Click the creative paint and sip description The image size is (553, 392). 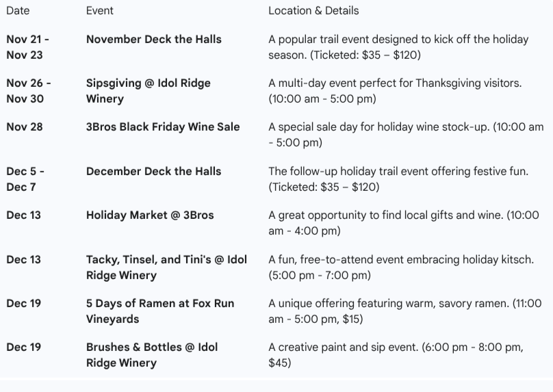tap(396, 354)
